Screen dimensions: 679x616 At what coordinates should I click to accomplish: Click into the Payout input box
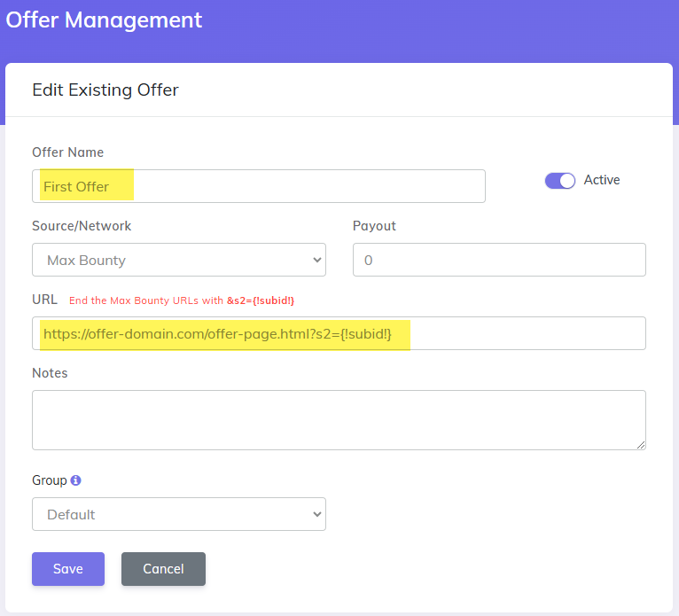click(499, 261)
